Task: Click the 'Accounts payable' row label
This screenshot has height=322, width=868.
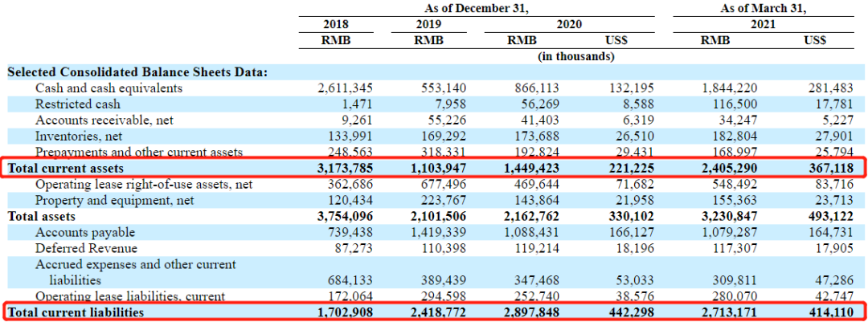Action: click(85, 232)
